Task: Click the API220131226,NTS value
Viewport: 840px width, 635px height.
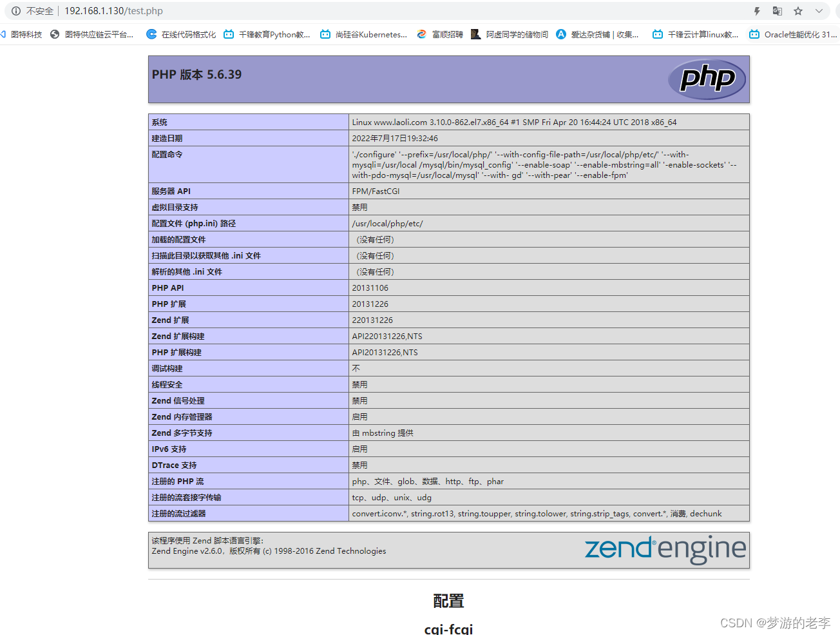Action: click(387, 336)
